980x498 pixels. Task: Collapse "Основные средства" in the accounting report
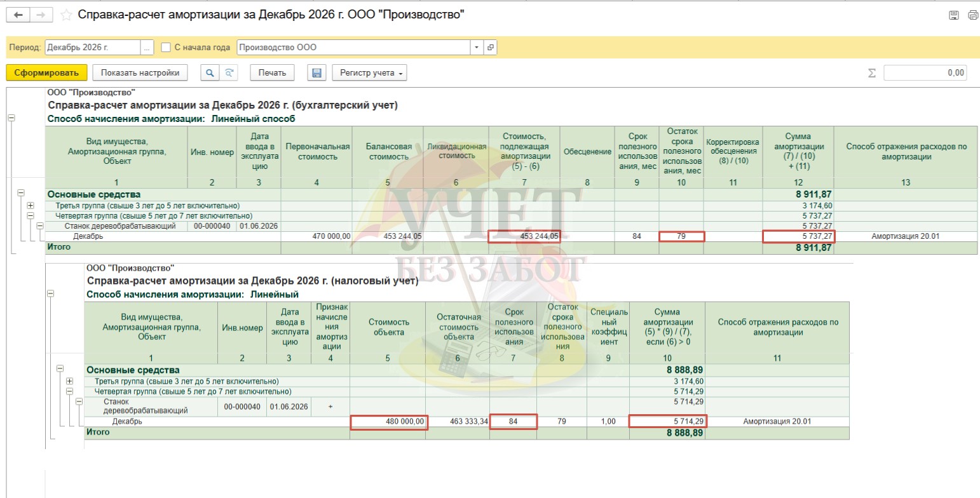(x=21, y=193)
